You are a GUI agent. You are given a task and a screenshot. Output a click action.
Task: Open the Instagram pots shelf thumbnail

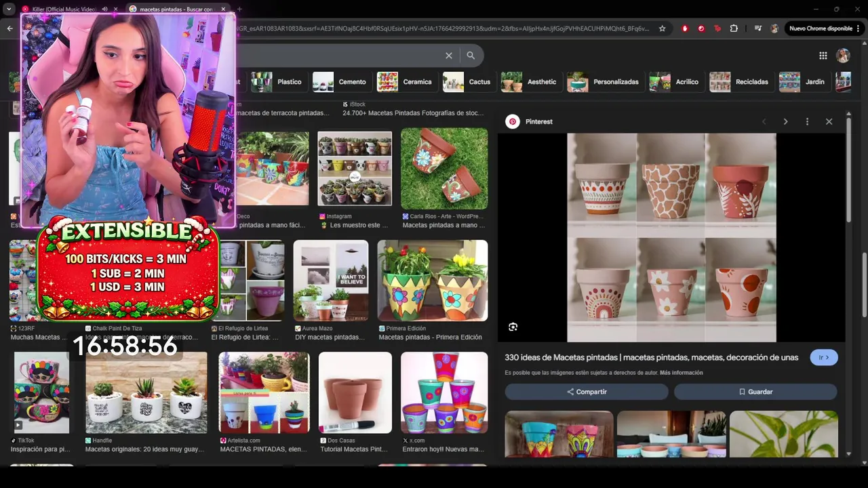(x=355, y=168)
